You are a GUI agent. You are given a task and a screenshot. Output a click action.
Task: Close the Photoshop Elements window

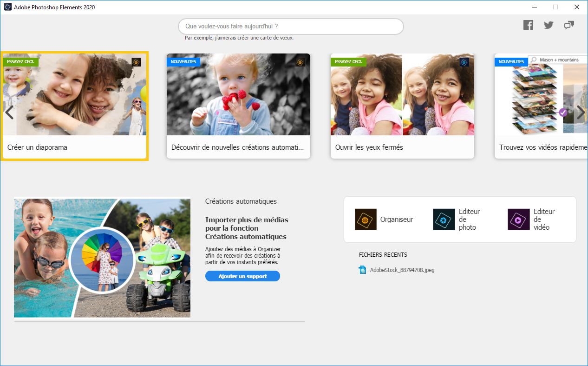pos(576,7)
